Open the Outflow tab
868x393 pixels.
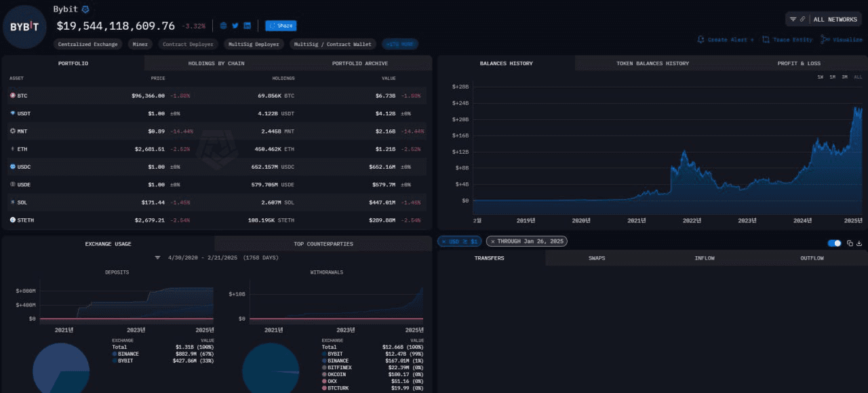coord(812,257)
